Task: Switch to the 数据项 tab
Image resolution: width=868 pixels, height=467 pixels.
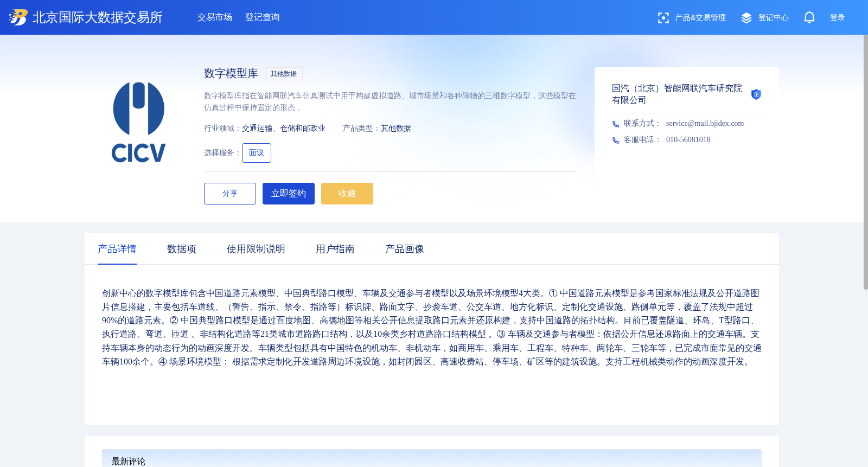Action: tap(182, 249)
